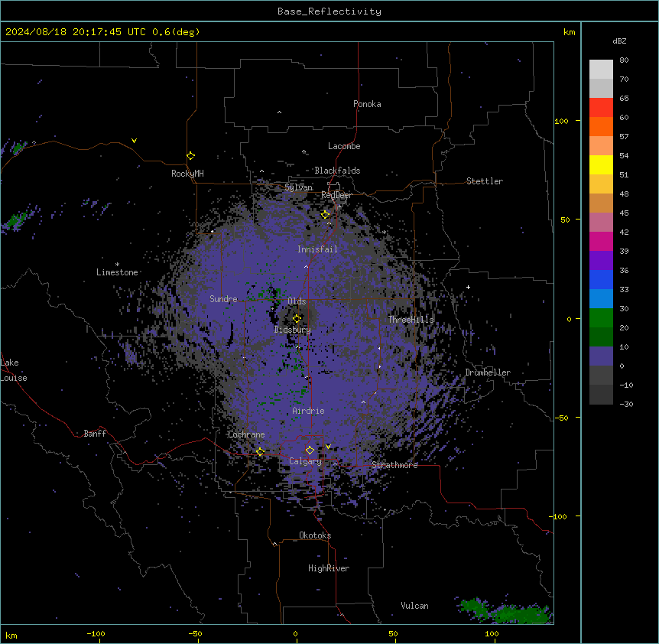Image resolution: width=659 pixels, height=644 pixels.
Task: Click the white plus marker east of ThreeHills
Action: [468, 287]
